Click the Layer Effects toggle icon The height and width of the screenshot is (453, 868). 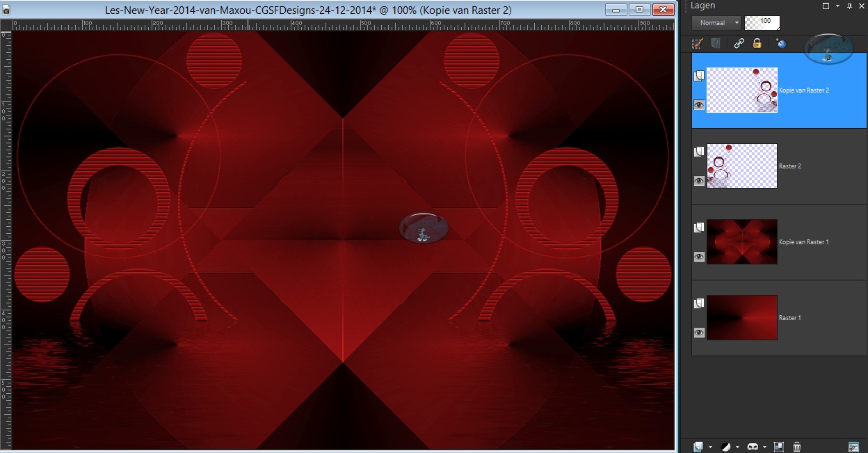coord(716,43)
